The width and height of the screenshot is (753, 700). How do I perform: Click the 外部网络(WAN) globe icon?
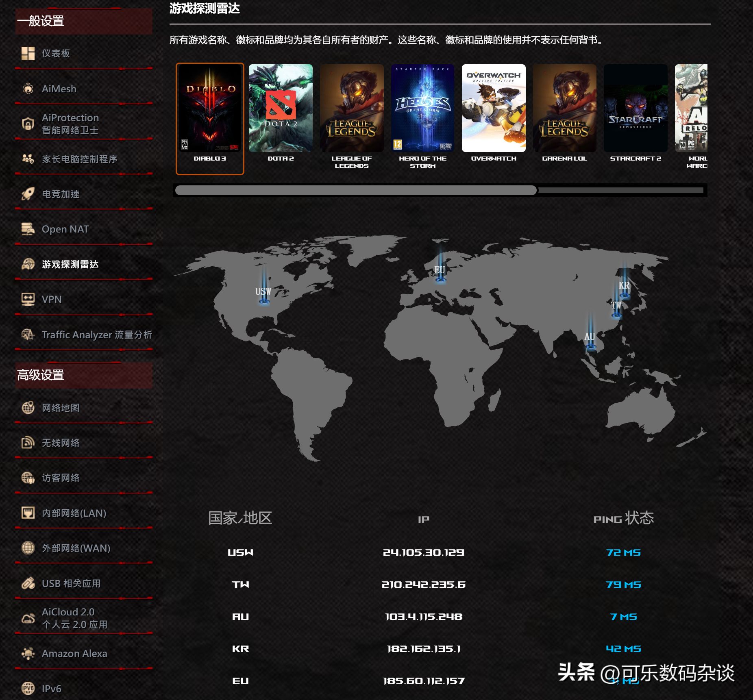point(28,548)
